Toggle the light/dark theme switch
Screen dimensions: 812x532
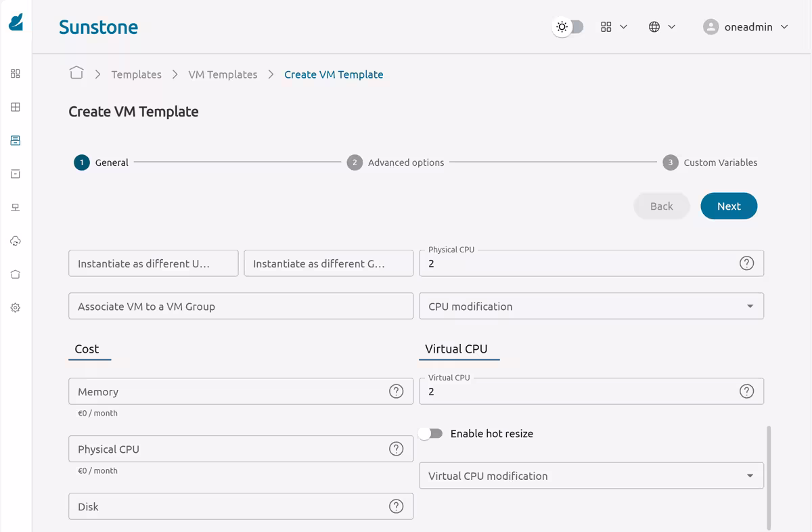[x=568, y=27]
